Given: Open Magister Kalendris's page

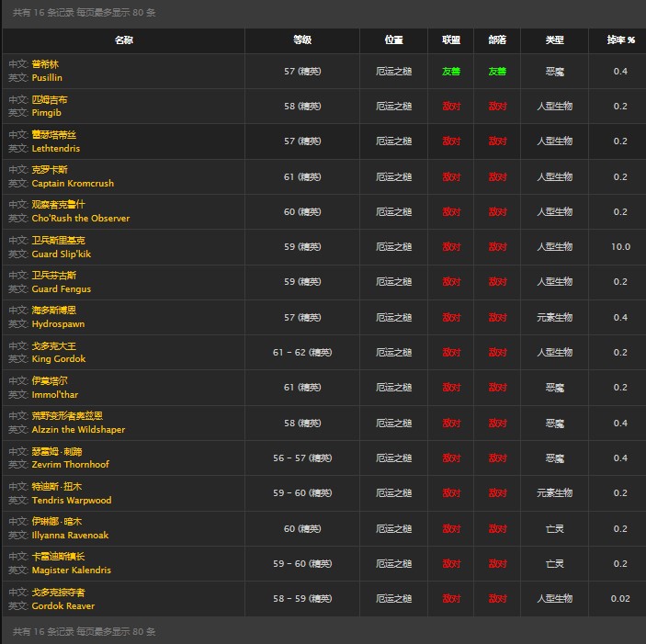Looking at the screenshot, I should tap(71, 571).
